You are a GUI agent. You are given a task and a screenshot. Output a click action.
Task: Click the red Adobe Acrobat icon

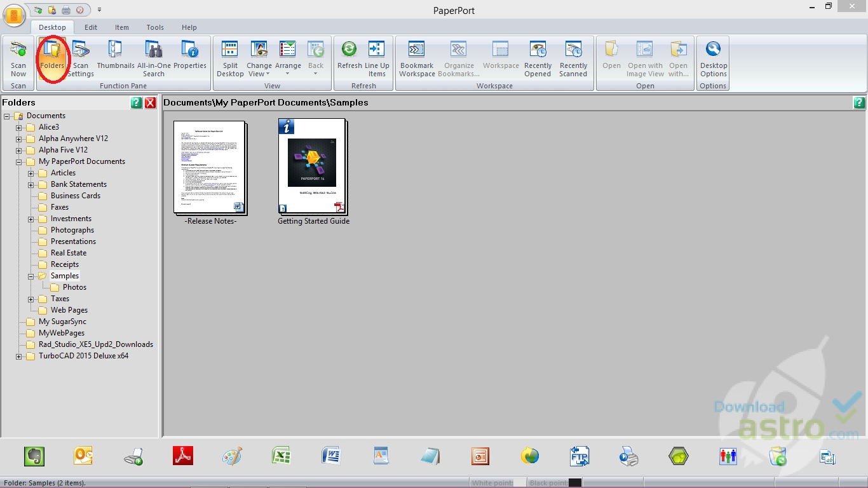coord(183,456)
